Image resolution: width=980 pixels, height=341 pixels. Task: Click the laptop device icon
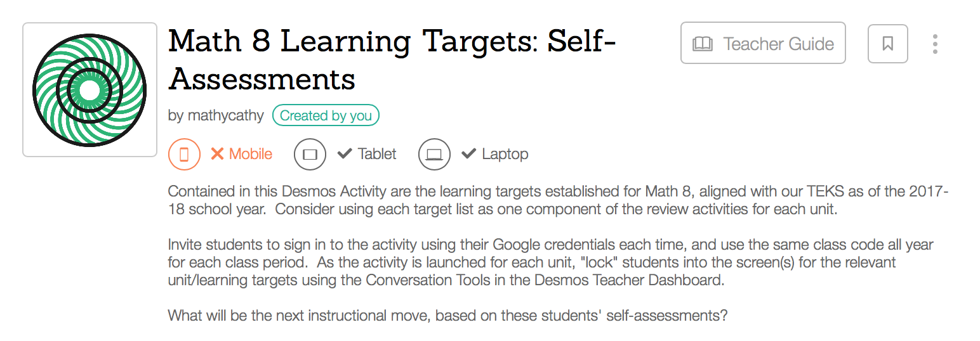point(434,154)
